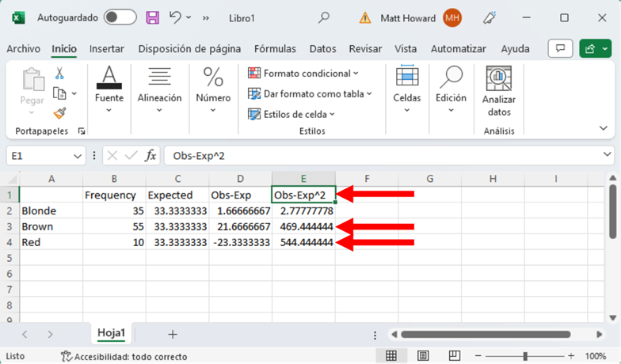Select normal grid view in status bar
The image size is (621, 364).
(391, 356)
